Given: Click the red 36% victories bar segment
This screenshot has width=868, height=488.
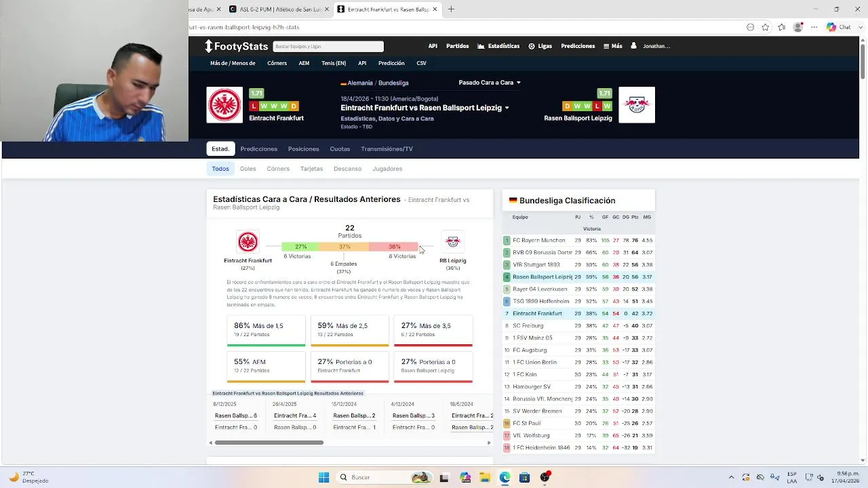Looking at the screenshot, I should pyautogui.click(x=394, y=247).
